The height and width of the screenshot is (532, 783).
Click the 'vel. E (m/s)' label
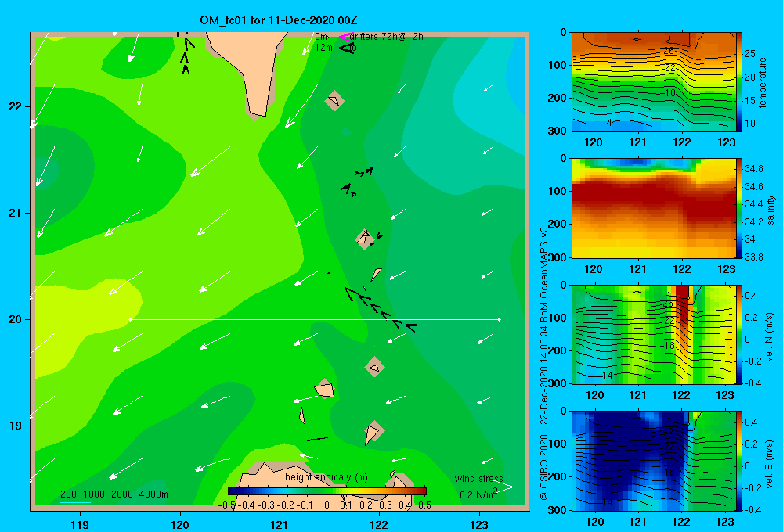point(769,464)
